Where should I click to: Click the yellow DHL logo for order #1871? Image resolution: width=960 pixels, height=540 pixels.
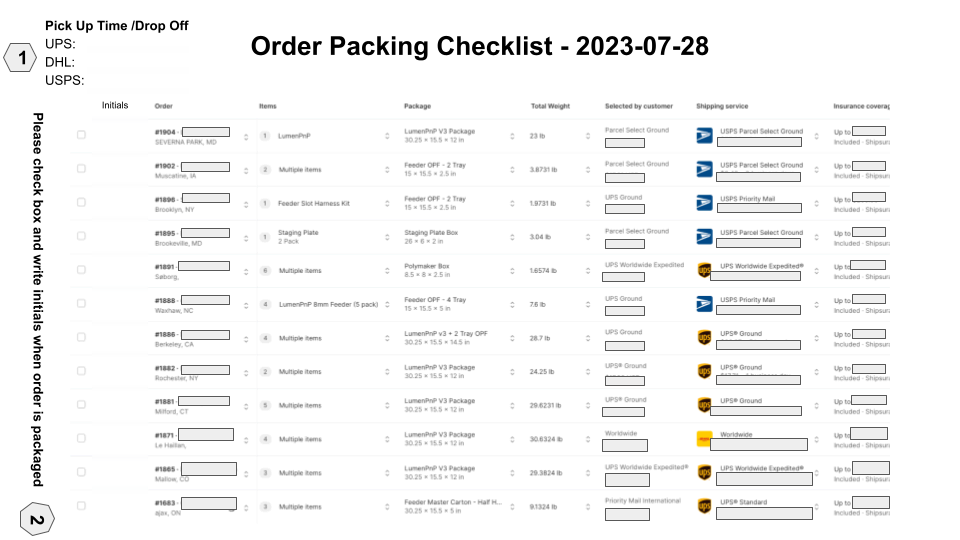704,439
